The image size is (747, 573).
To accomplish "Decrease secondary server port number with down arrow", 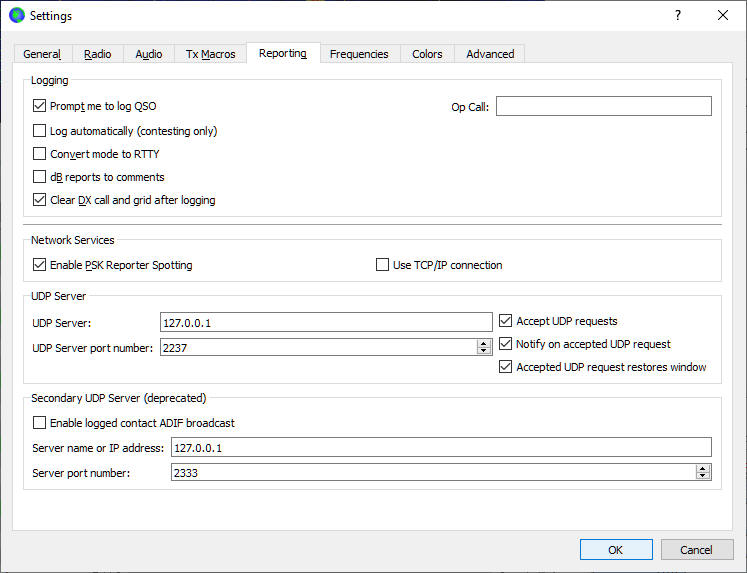I will [703, 476].
